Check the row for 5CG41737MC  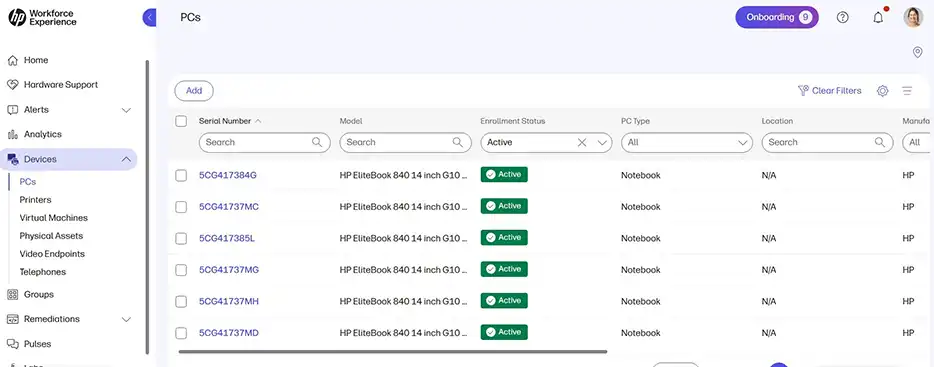(x=181, y=207)
